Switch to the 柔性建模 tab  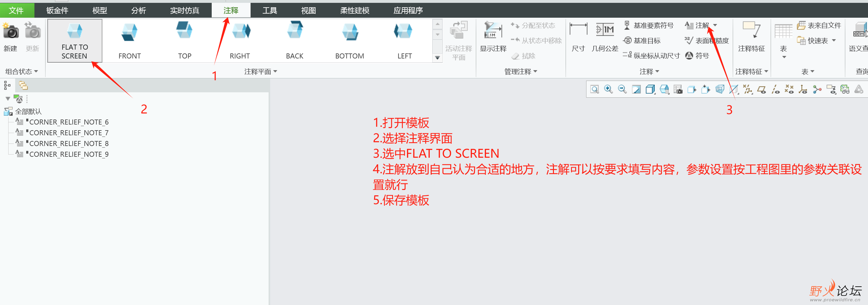[x=355, y=10]
